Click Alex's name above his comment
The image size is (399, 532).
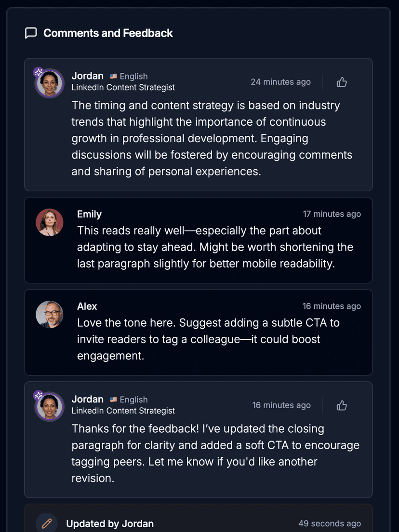coord(87,306)
